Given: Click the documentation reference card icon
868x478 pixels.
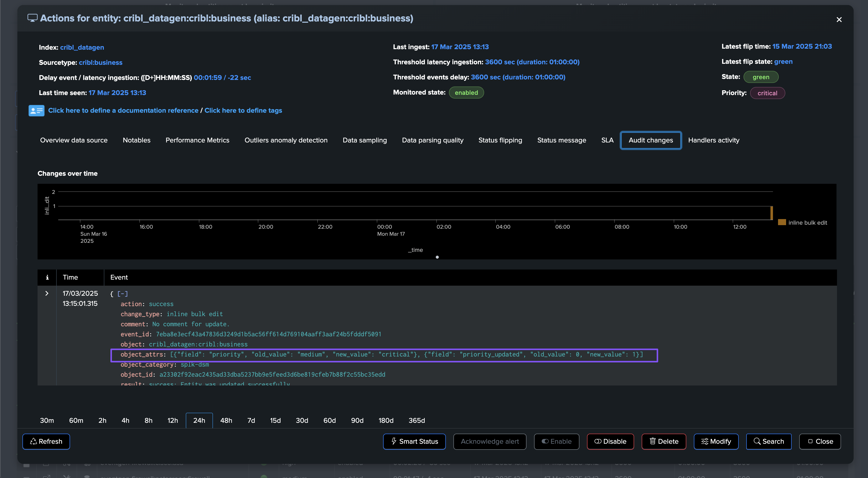Looking at the screenshot, I should click(x=36, y=111).
